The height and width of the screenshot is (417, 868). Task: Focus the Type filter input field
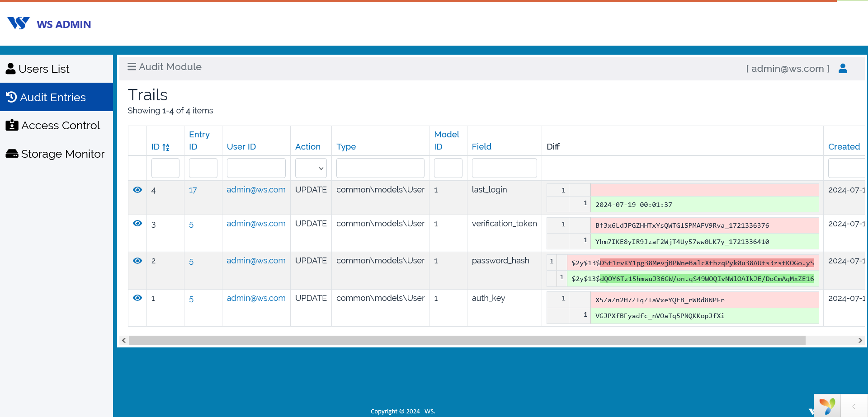[x=380, y=169]
